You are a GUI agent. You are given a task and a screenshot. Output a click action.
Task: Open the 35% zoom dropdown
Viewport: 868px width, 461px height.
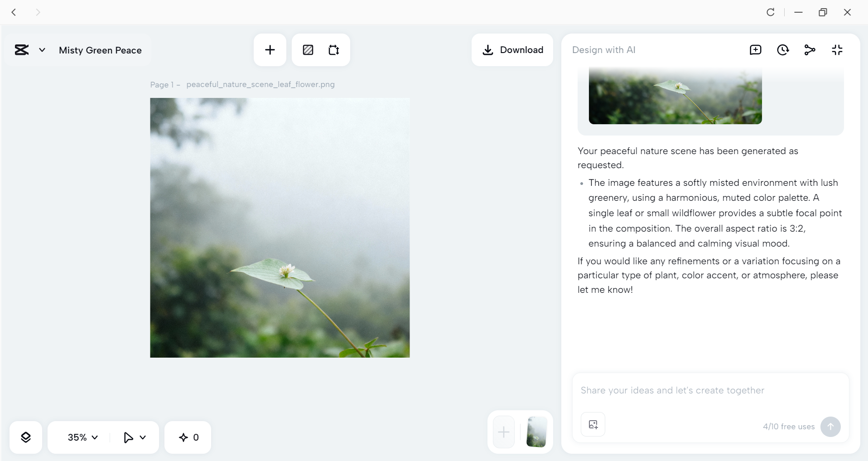(82, 437)
